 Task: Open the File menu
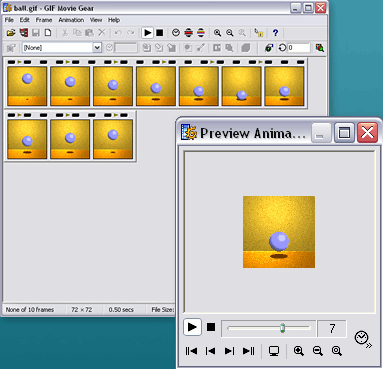pyautogui.click(x=9, y=20)
